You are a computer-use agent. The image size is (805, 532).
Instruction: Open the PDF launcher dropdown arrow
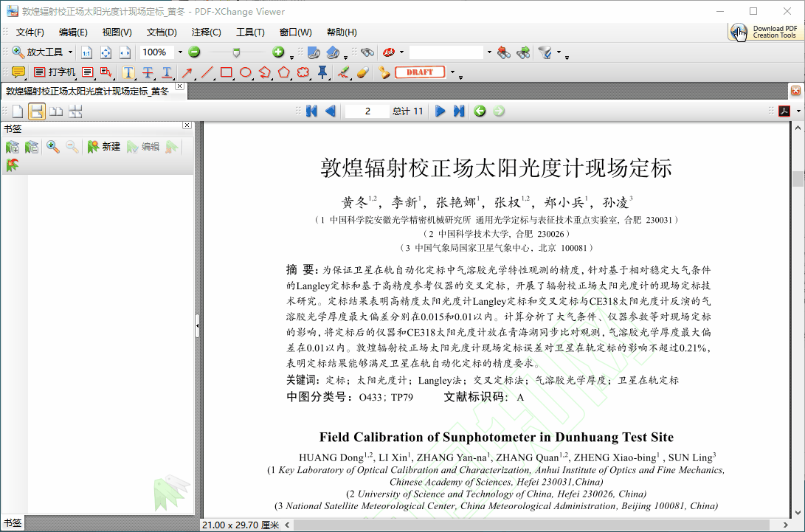798,111
